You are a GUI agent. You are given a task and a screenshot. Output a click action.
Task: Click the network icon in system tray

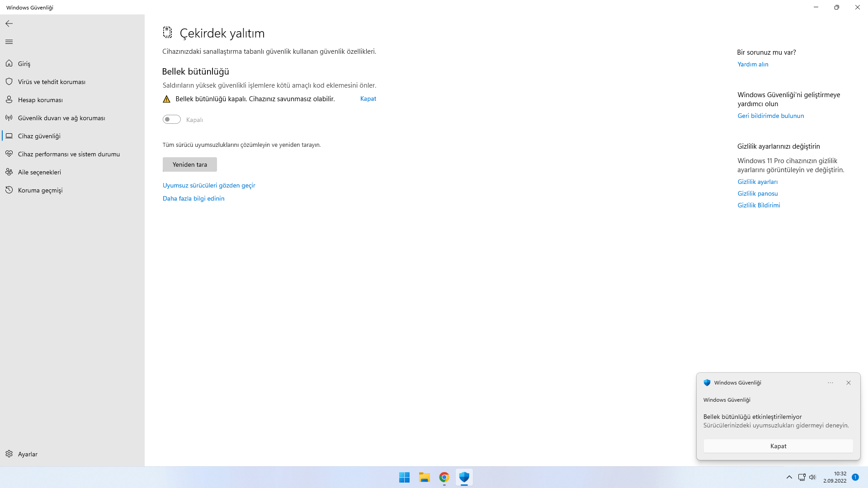coord(802,477)
